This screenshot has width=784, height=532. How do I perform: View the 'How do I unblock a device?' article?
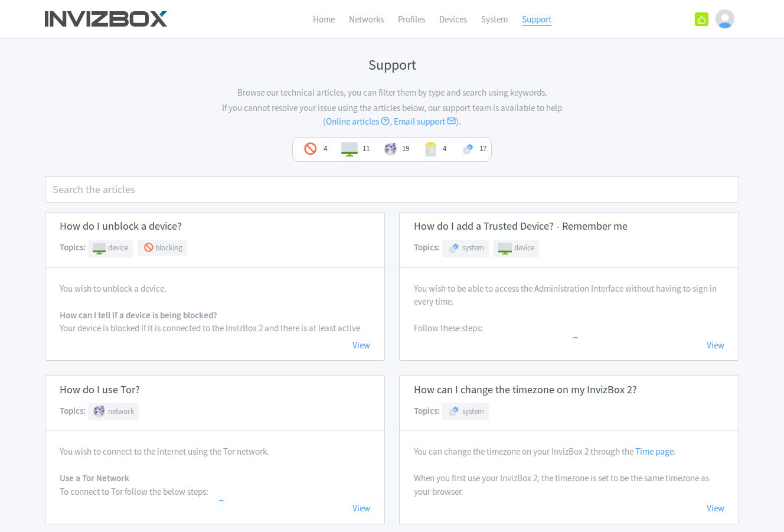[x=361, y=345]
